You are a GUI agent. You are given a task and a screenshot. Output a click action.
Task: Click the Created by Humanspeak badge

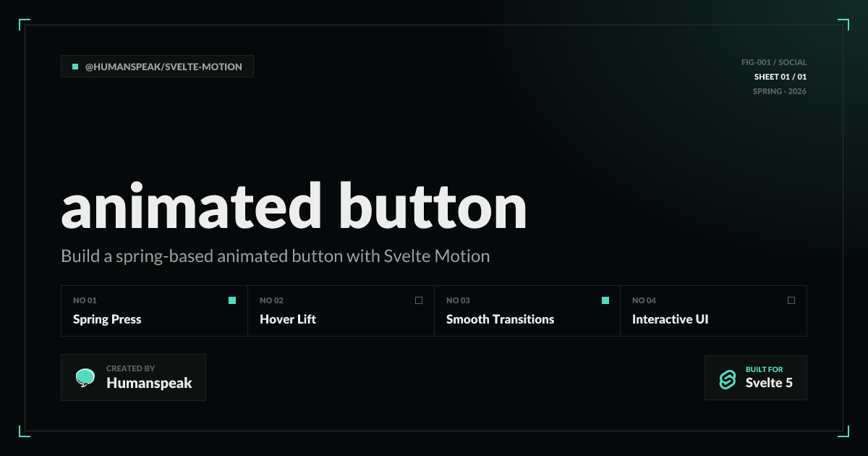[134, 377]
